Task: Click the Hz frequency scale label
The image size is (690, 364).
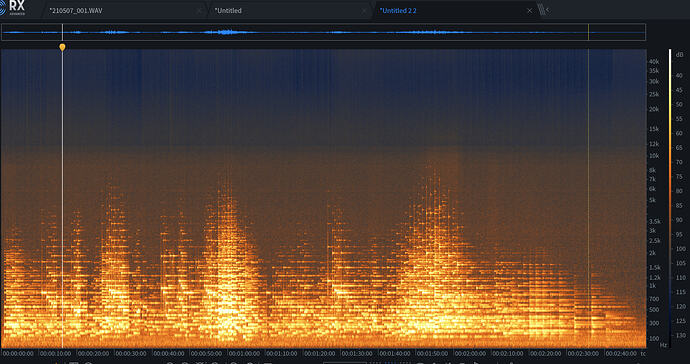Action: pos(663,345)
